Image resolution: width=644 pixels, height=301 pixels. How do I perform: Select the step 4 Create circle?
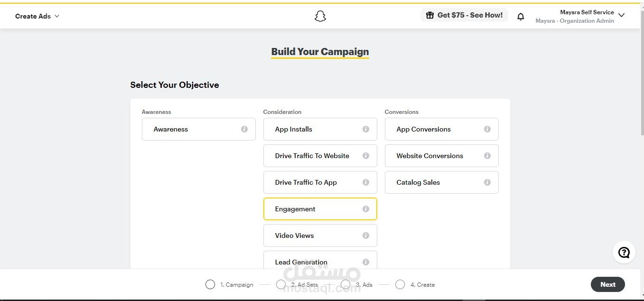click(x=400, y=284)
